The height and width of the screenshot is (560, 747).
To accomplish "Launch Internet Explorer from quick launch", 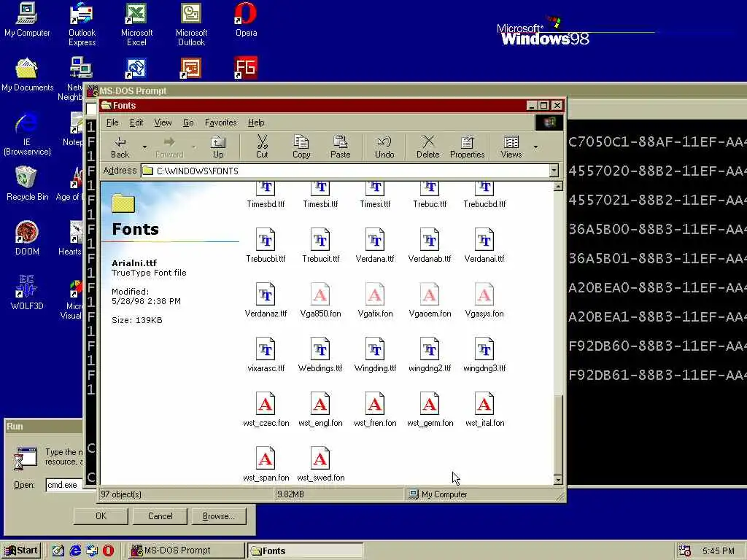I will coord(75,551).
